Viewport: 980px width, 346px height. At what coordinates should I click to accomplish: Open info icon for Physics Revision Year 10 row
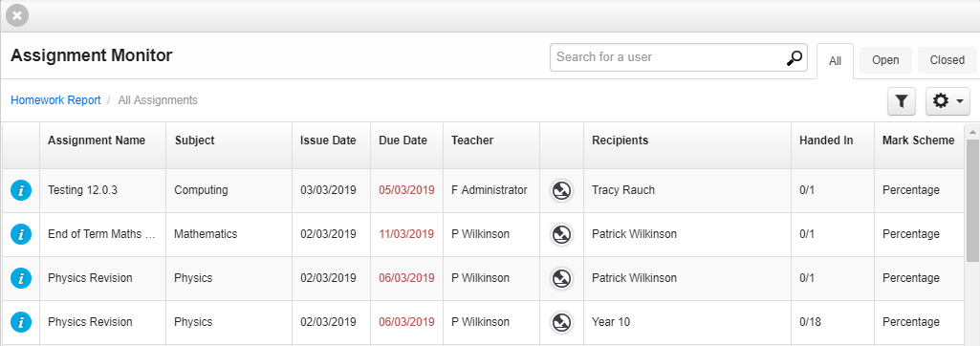pos(21,322)
